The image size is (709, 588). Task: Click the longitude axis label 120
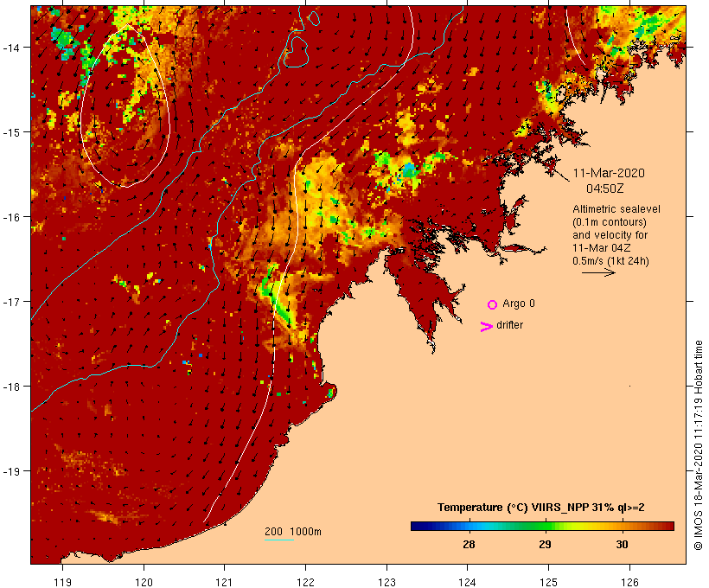pyautogui.click(x=144, y=582)
